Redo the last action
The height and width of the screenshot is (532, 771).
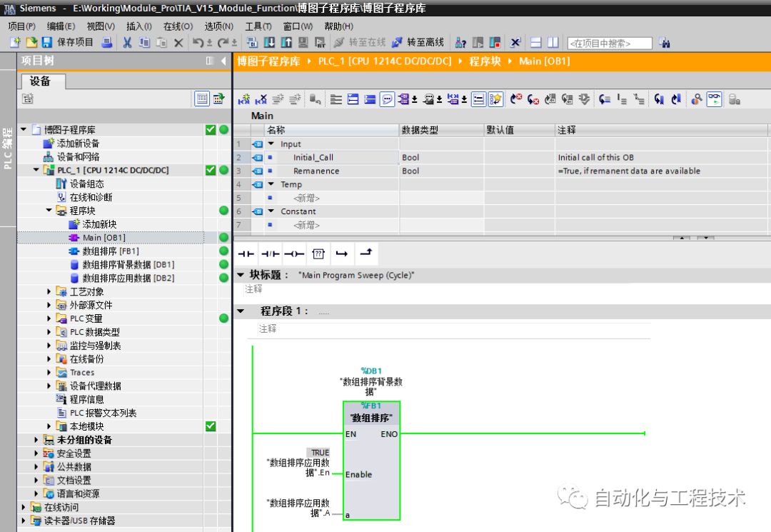(223, 43)
